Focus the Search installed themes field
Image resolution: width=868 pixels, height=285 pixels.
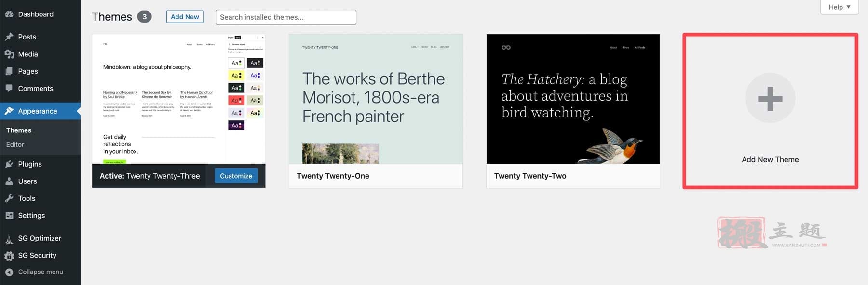click(x=286, y=17)
